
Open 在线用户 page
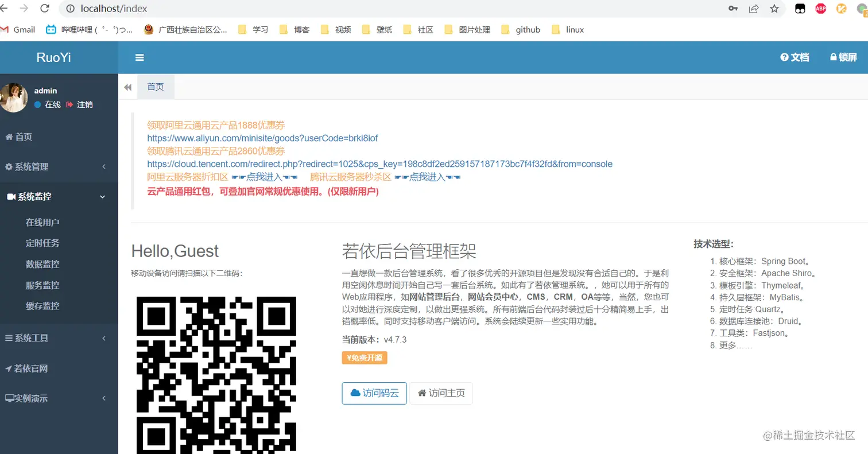pos(42,222)
